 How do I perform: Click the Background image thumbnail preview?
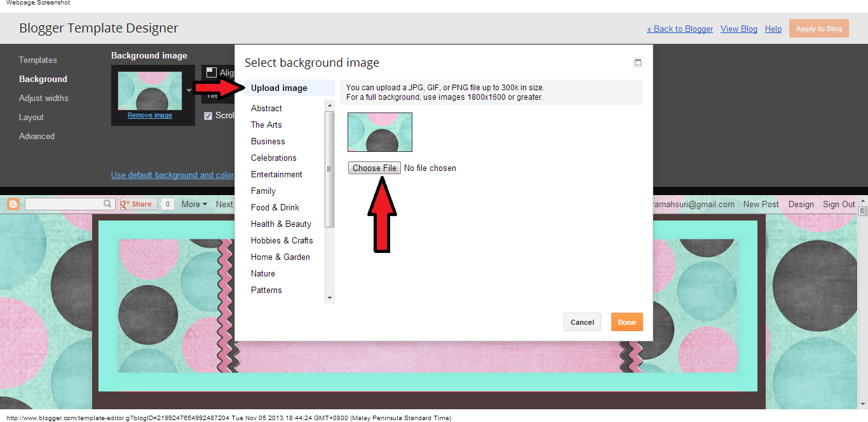pos(150,90)
